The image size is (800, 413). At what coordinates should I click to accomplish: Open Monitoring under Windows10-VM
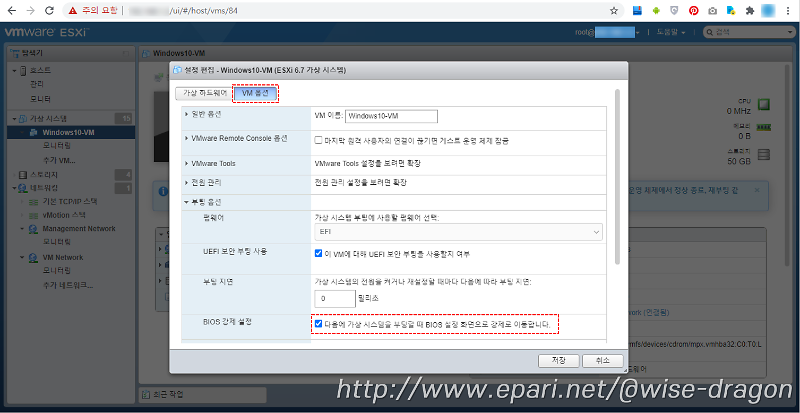click(x=57, y=146)
